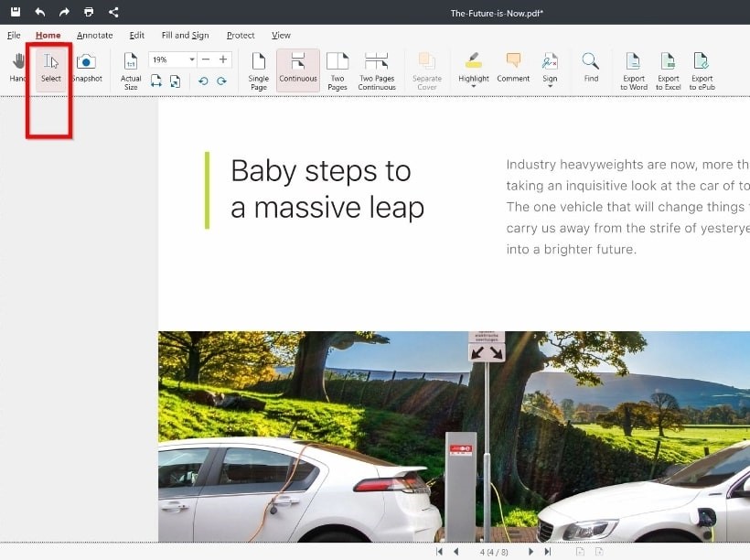Toggle Continuous page layout

click(x=298, y=70)
